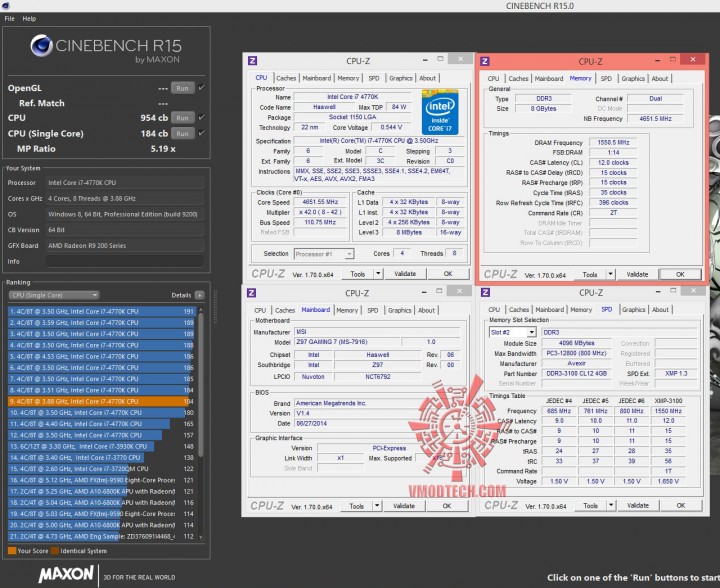720x588 pixels.
Task: Run the CPU (Single Core) benchmark
Action: point(182,133)
